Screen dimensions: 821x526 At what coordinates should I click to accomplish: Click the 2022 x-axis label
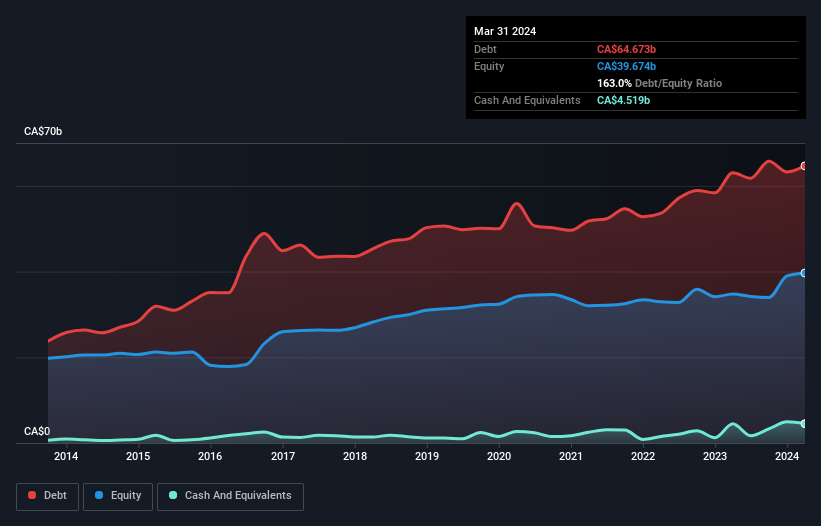(x=643, y=456)
